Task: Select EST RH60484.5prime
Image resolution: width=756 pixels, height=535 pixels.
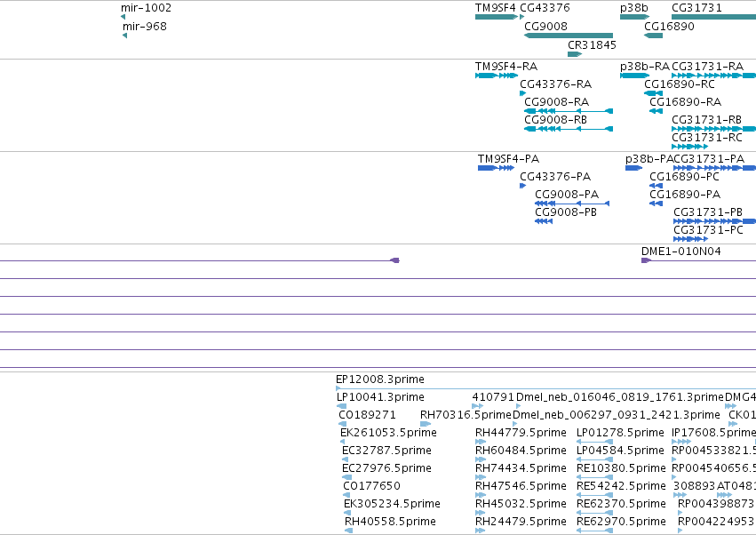Action: (x=521, y=451)
